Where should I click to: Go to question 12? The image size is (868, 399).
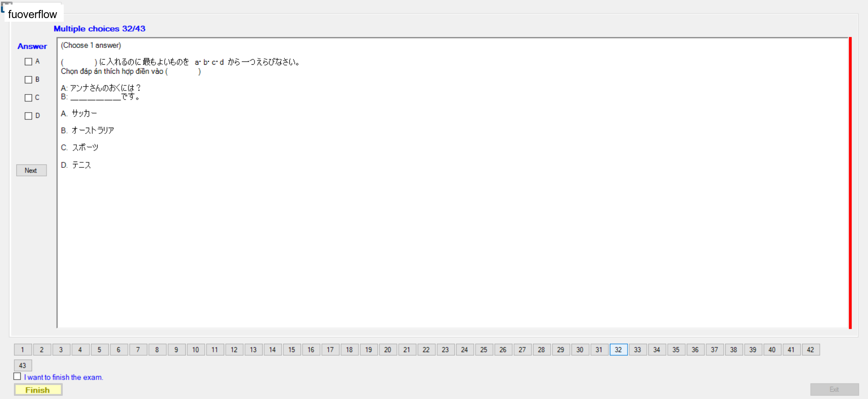point(234,350)
